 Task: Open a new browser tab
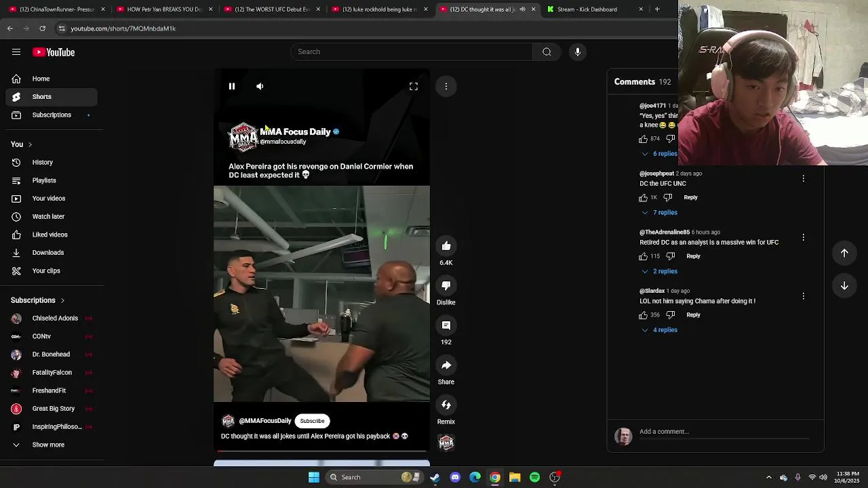(x=657, y=9)
